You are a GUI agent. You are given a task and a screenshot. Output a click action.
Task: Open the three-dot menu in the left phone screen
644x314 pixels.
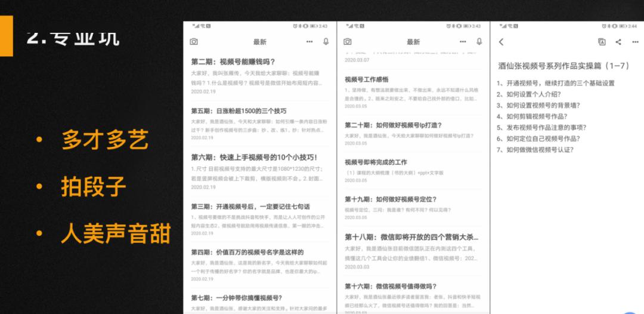pos(309,42)
